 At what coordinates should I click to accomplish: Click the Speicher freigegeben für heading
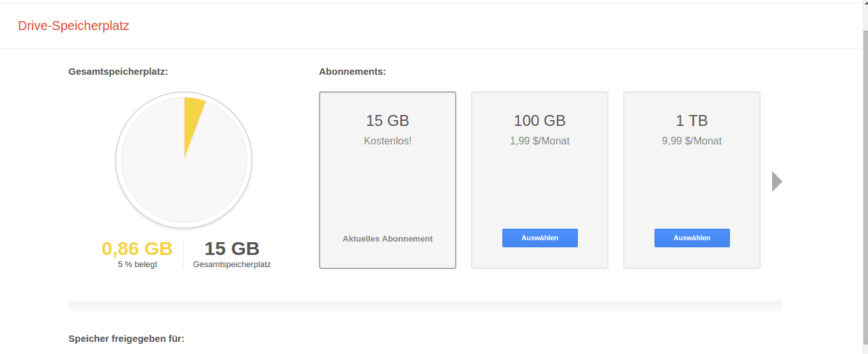[127, 339]
